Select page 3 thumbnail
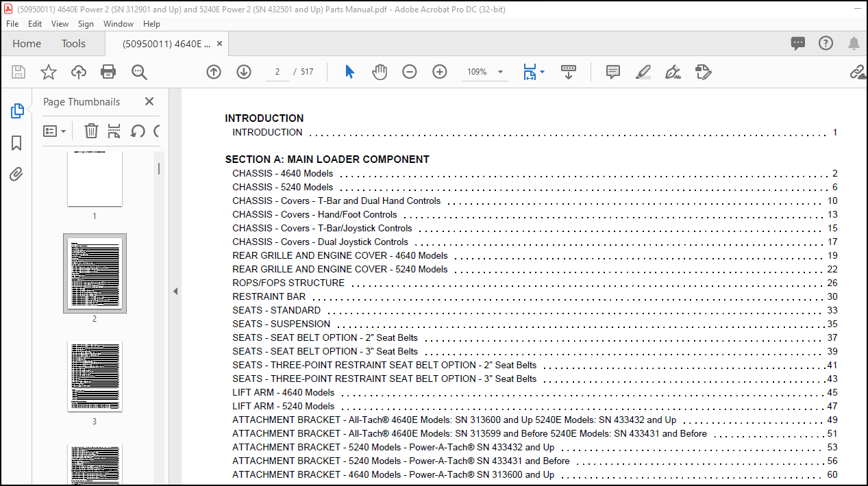The image size is (868, 486). point(95,376)
